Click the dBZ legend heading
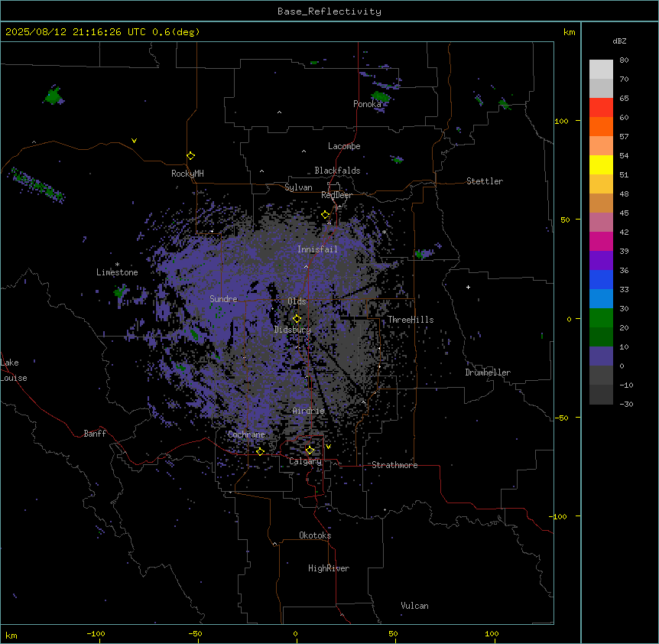This screenshot has width=659, height=644. tap(619, 41)
